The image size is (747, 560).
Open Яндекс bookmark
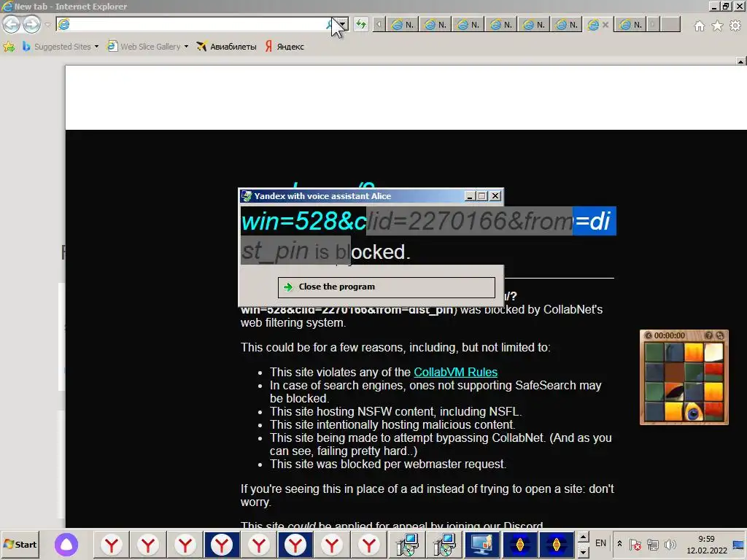point(285,47)
